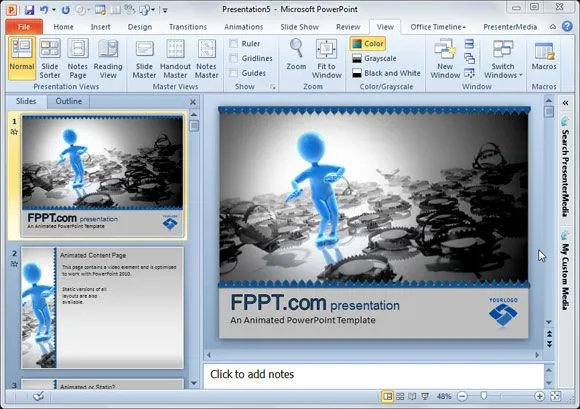
Task: Select Black and White view mode
Action: coord(386,73)
